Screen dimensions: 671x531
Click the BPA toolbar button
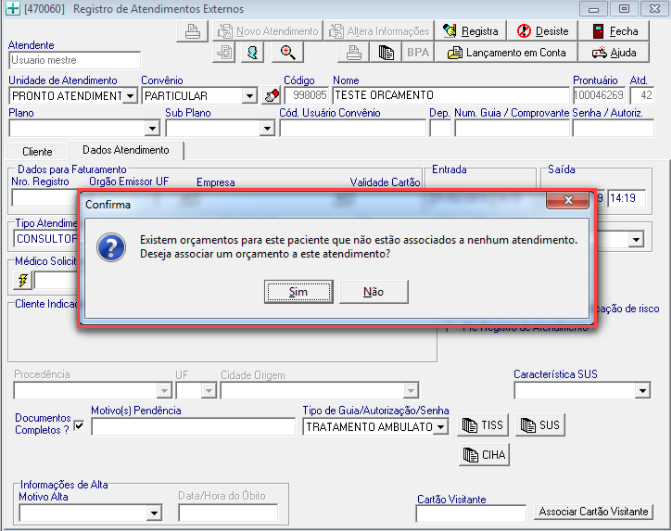pos(418,53)
